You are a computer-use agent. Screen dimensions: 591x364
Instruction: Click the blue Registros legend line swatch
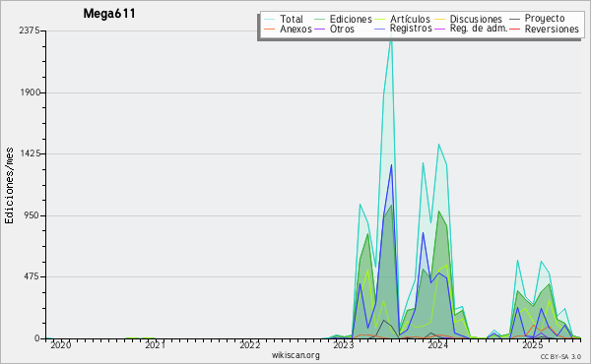(x=379, y=29)
